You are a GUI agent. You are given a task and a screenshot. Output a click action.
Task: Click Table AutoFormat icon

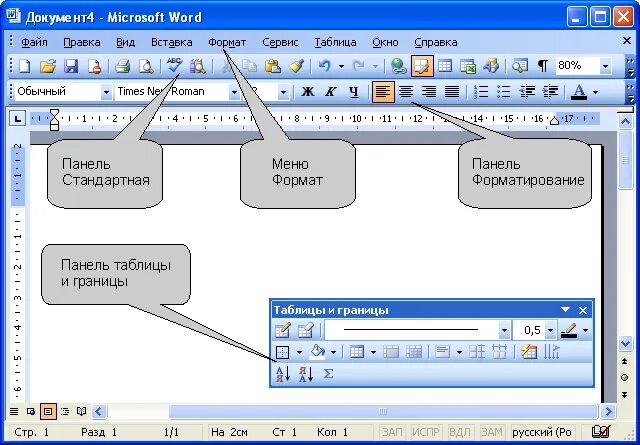pyautogui.click(x=529, y=352)
